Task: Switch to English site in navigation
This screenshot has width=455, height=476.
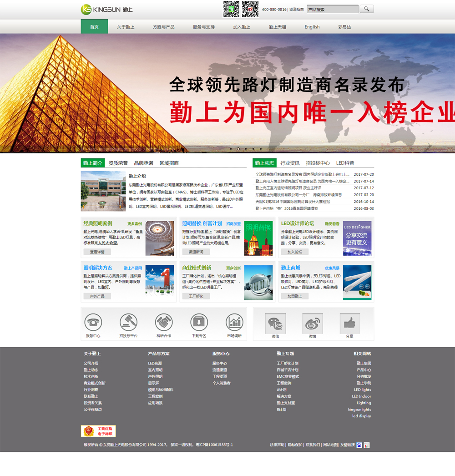Action: point(312,27)
